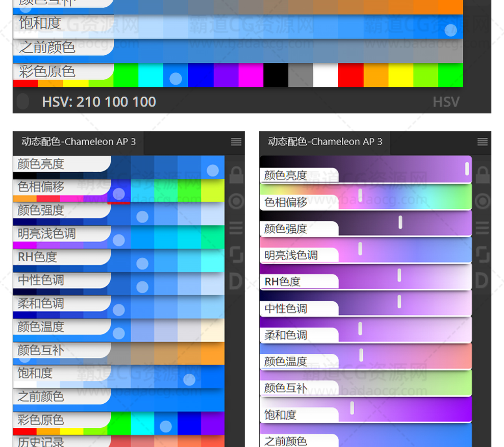The height and width of the screenshot is (447, 504).
Task: Open the right Chameleon panel hamburger menu
Action: 482,142
